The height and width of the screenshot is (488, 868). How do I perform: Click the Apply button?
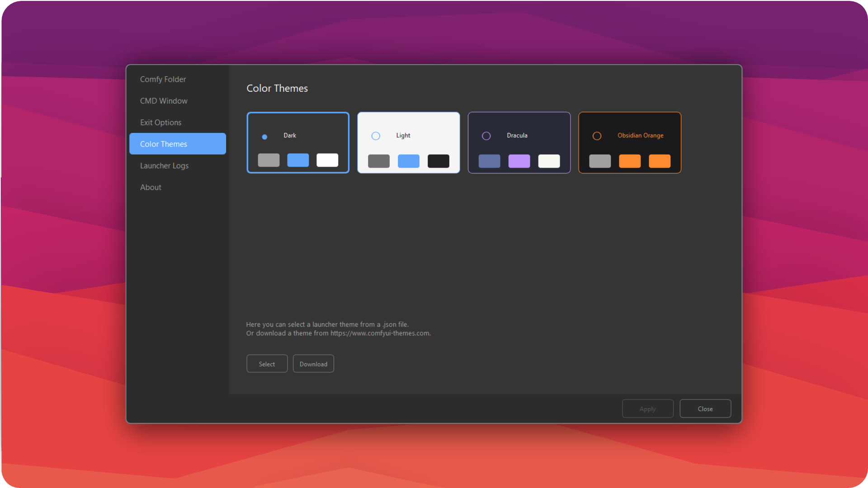(x=647, y=408)
